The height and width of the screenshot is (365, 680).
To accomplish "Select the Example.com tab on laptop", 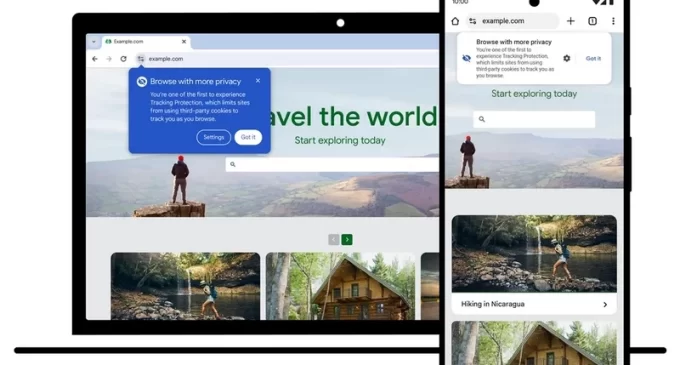I will coord(145,42).
